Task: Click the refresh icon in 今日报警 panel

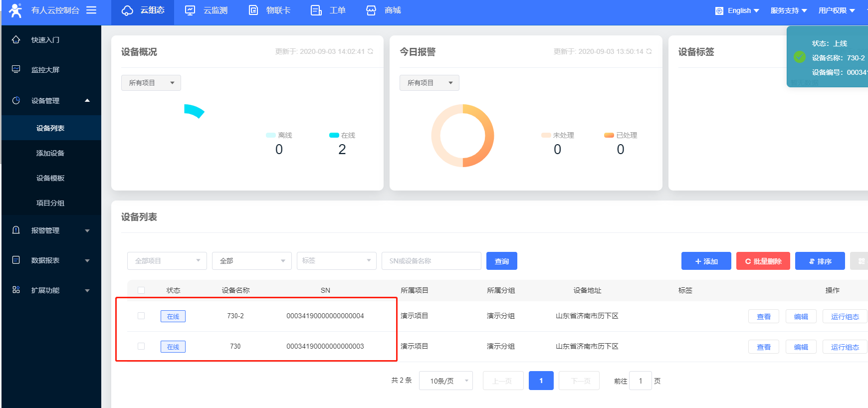Action: click(x=649, y=51)
